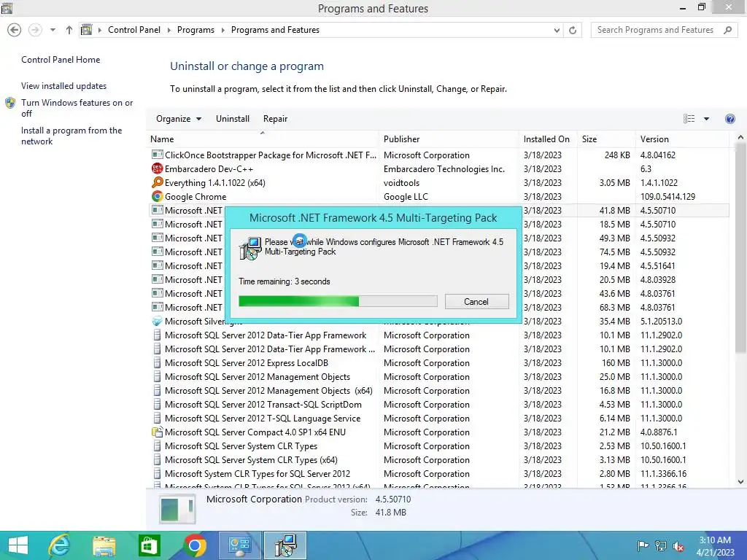Open the Organize dropdown menu
Image resolution: width=747 pixels, height=560 pixels.
tap(179, 119)
